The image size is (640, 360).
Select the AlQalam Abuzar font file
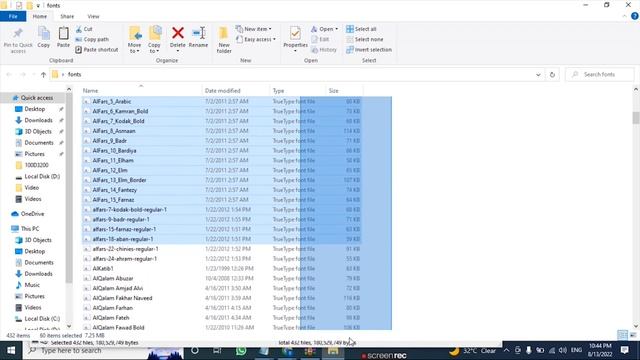point(113,278)
